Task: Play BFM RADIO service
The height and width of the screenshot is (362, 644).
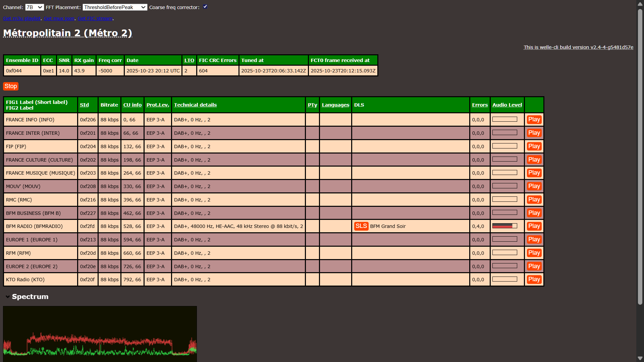Action: [534, 226]
